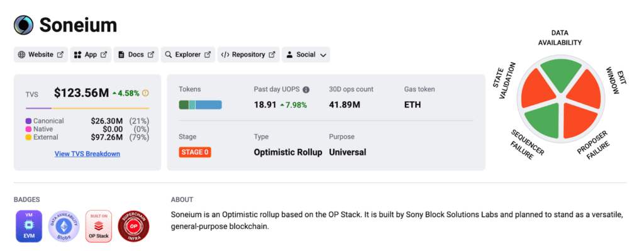Click the Past day UOPS info icon

(x=306, y=89)
